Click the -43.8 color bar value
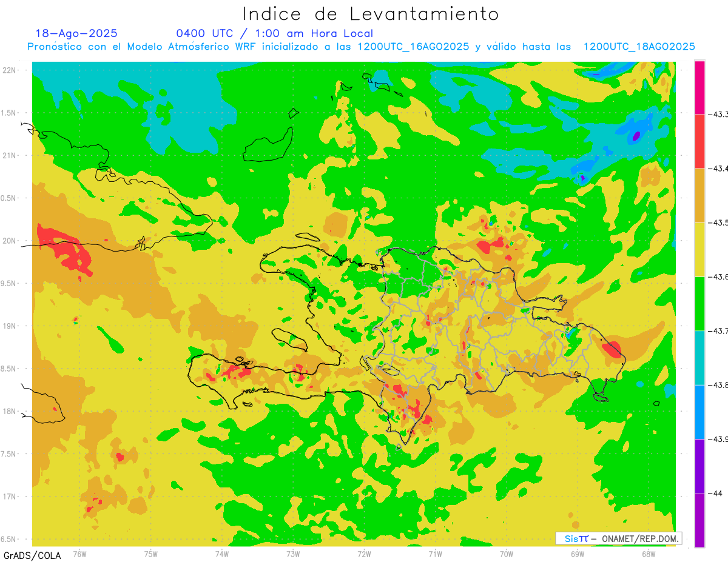This screenshot has height=562, width=728. click(x=718, y=385)
